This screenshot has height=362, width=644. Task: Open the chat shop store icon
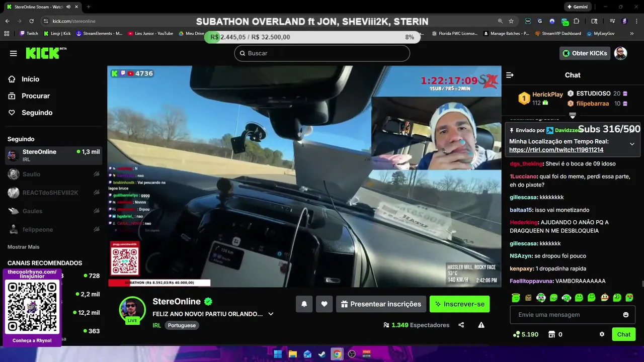551,334
